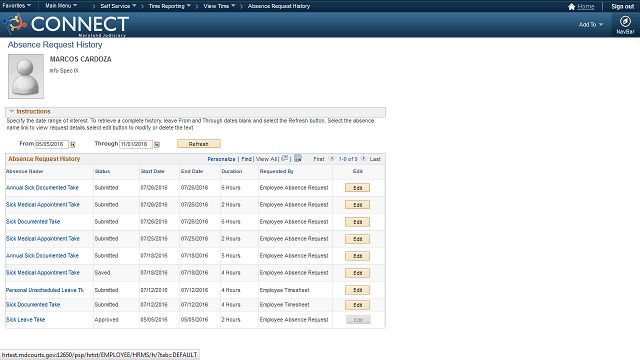Click the Home house icon
The image size is (640, 360).
[x=571, y=7]
